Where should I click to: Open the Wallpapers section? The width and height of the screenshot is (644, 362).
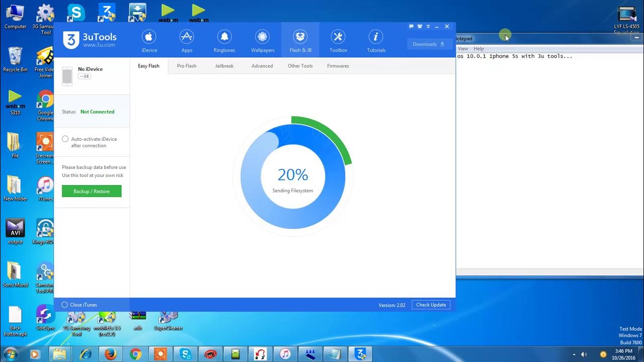point(263,41)
